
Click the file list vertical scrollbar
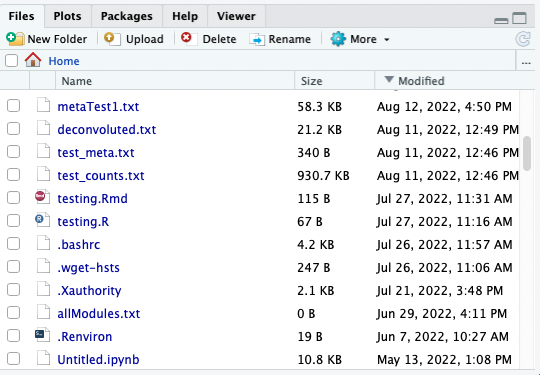527,153
